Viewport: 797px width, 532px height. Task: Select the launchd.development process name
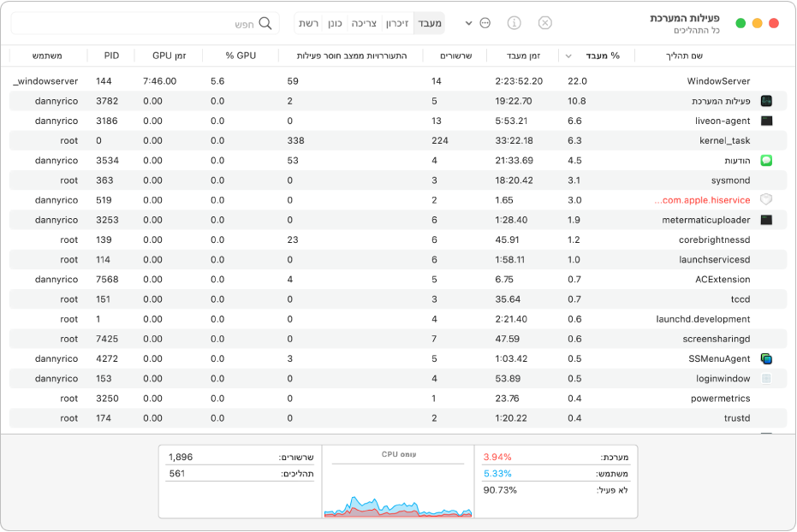pyautogui.click(x=703, y=319)
